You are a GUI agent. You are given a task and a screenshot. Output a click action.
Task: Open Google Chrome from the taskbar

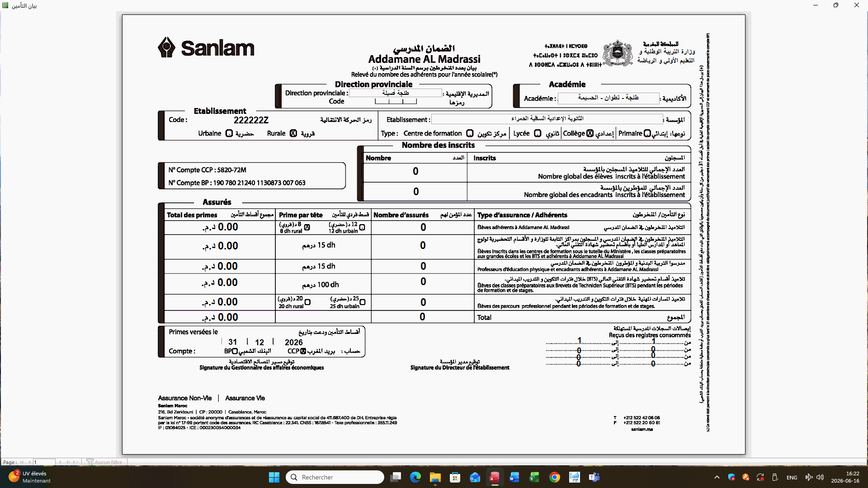(x=555, y=477)
